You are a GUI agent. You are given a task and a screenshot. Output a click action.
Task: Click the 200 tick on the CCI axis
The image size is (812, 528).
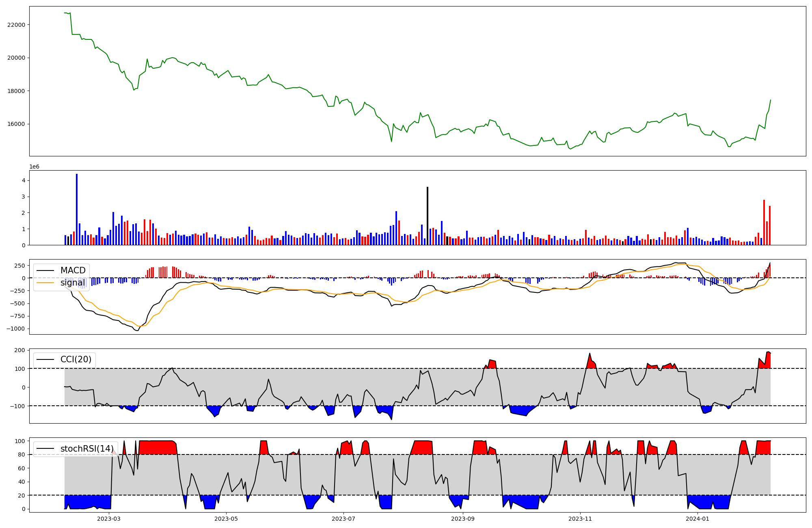click(x=20, y=350)
